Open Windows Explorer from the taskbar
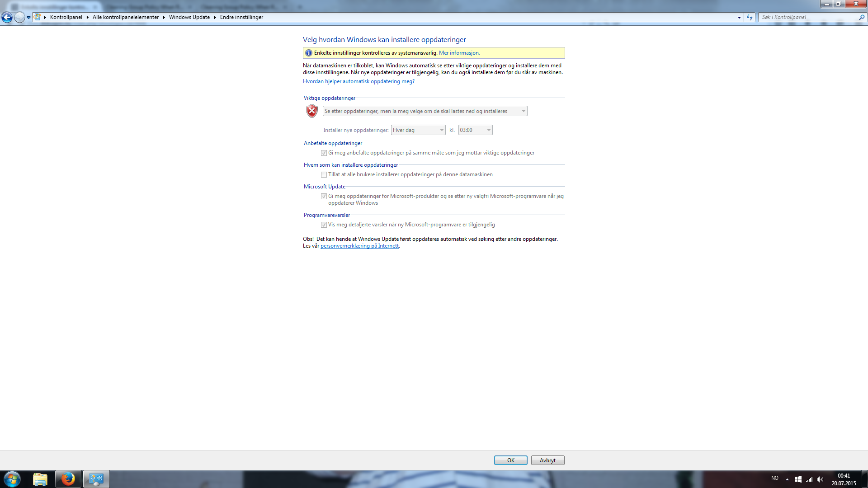This screenshot has width=868, height=488. tap(40, 479)
